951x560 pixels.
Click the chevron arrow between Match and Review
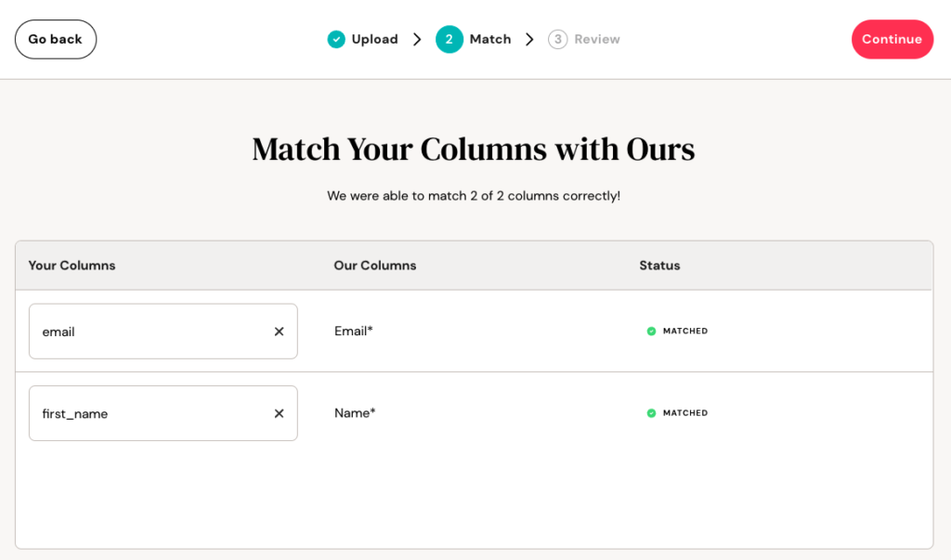(x=529, y=39)
